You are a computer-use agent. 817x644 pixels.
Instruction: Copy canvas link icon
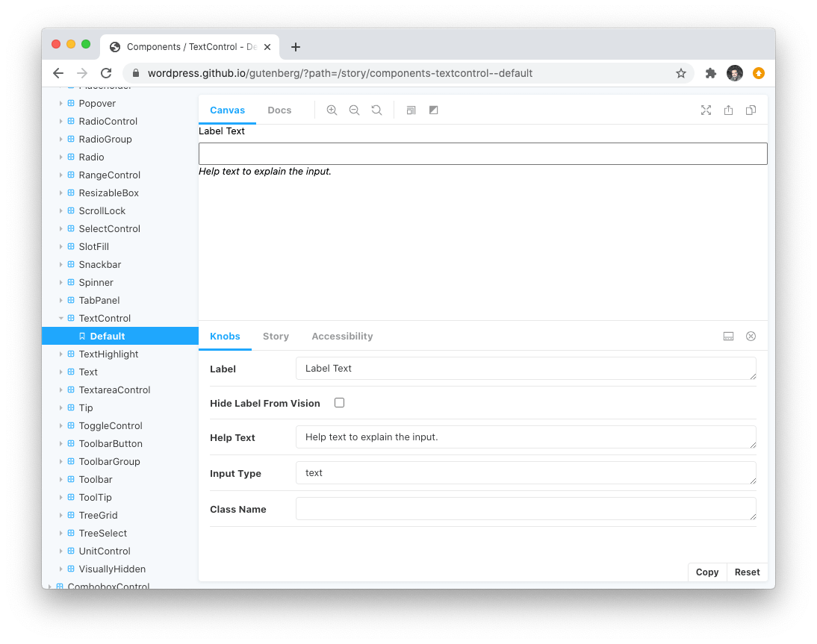click(x=751, y=110)
